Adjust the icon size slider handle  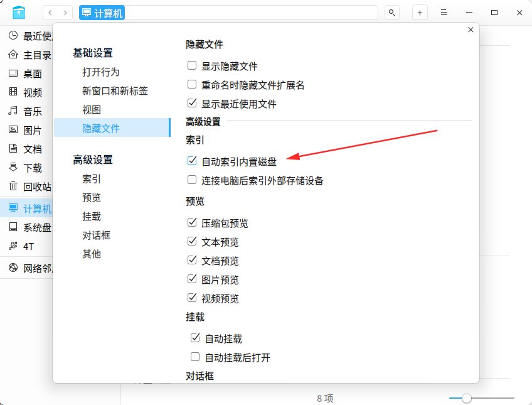point(467,398)
